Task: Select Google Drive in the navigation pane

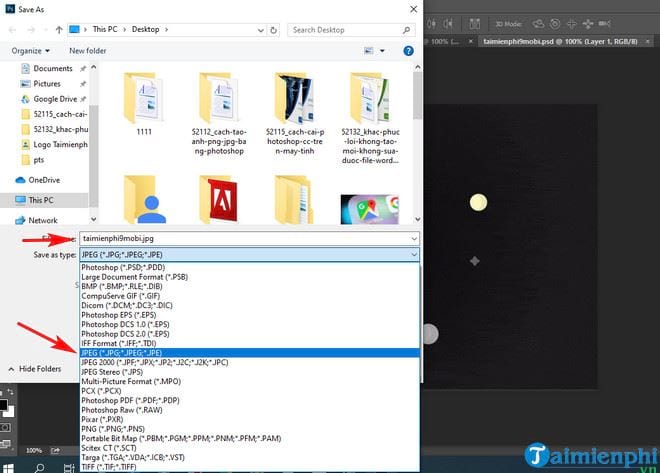Action: pyautogui.click(x=55, y=99)
